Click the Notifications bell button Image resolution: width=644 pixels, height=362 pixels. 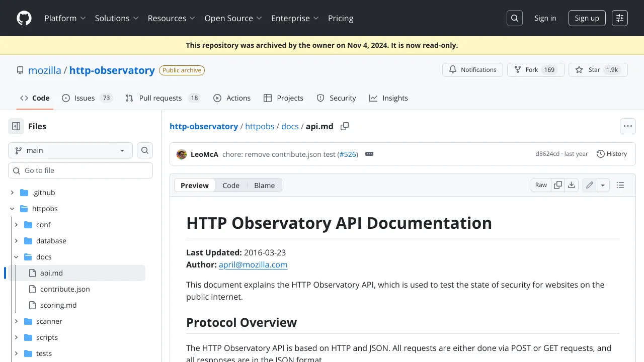472,70
